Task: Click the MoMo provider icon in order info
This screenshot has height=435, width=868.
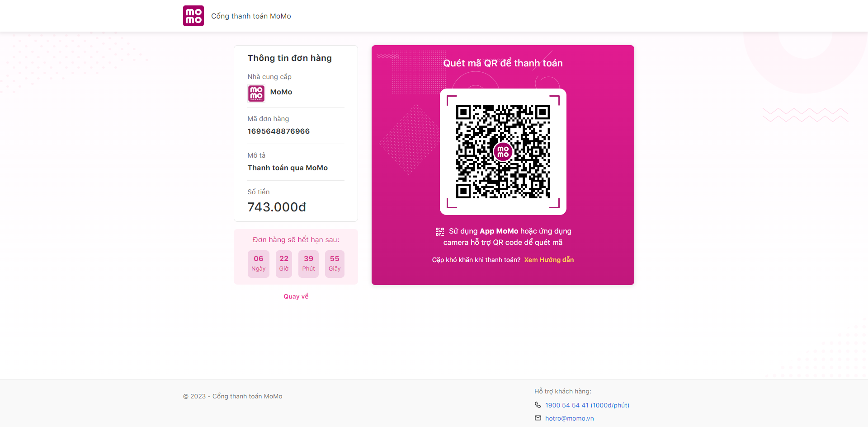Action: pyautogui.click(x=256, y=93)
